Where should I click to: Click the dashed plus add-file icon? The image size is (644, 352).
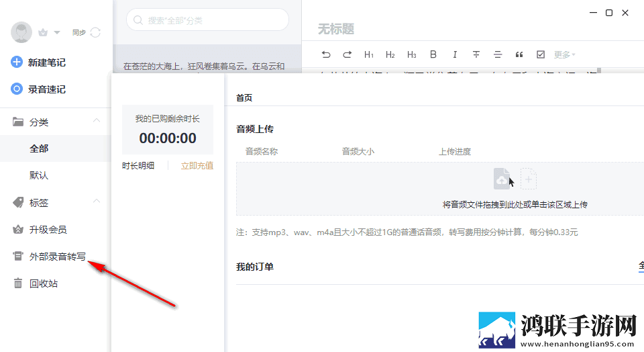point(529,179)
